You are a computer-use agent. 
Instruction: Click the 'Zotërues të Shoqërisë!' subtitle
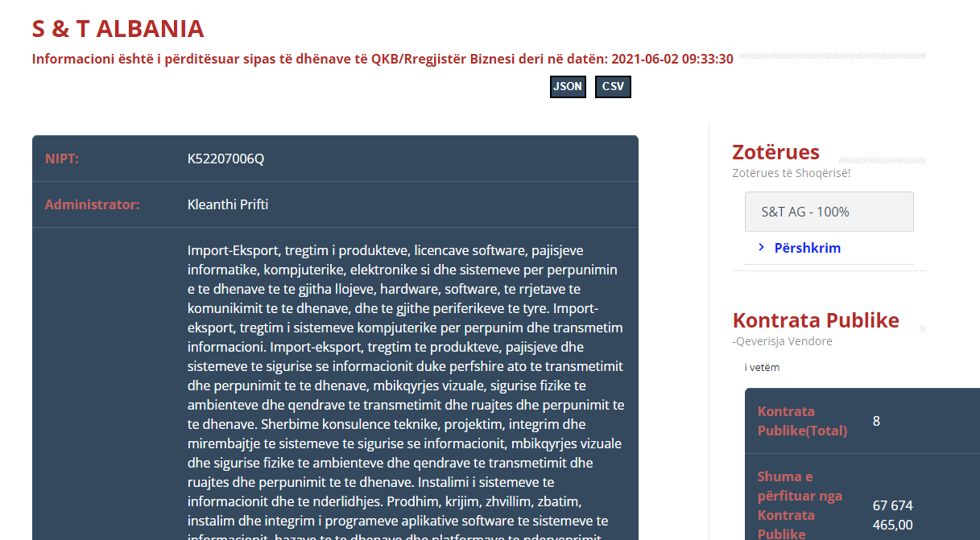click(x=792, y=173)
